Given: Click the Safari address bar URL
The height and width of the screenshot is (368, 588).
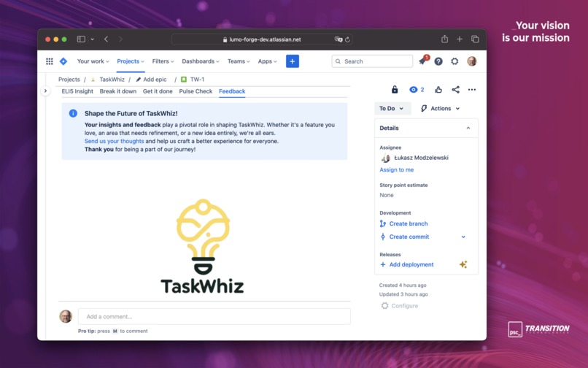Looking at the screenshot, I should pyautogui.click(x=265, y=39).
